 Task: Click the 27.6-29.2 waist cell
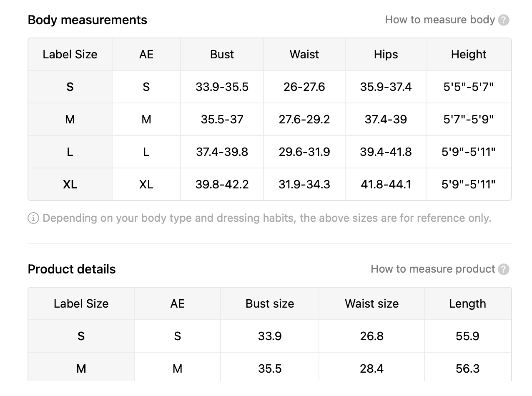(x=304, y=119)
